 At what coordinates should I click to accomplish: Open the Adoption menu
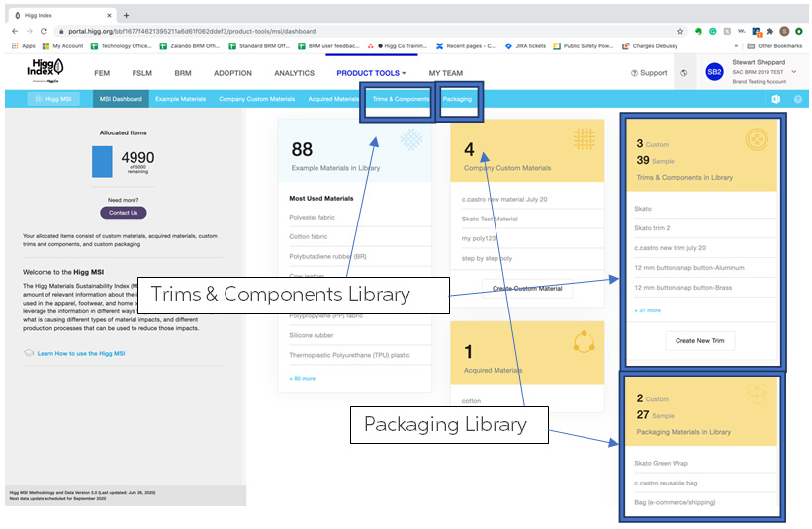232,73
